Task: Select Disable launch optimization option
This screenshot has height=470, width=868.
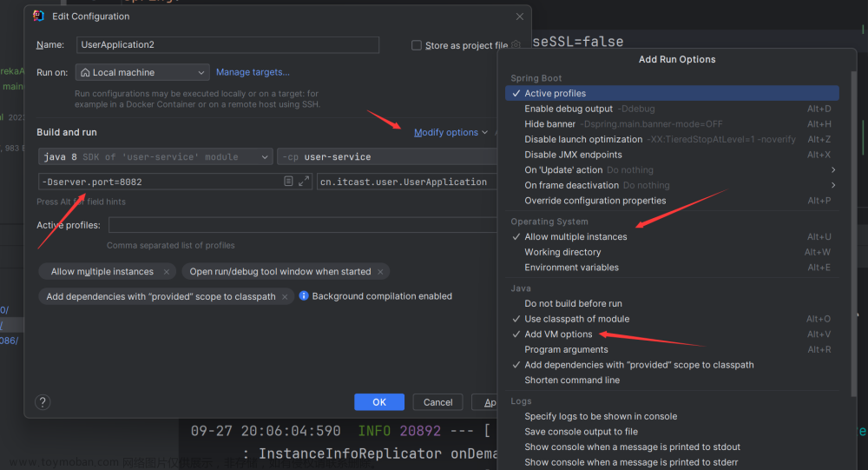Action: [x=672, y=139]
